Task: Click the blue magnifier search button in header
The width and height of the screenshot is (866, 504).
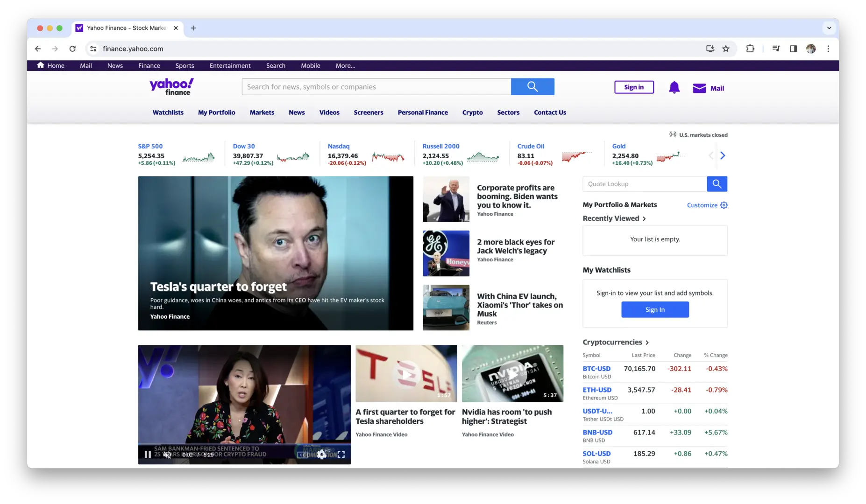Action: (532, 87)
